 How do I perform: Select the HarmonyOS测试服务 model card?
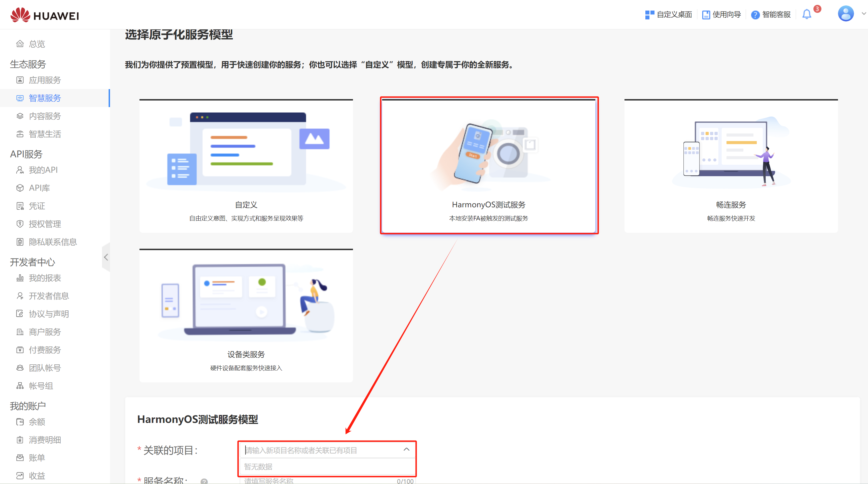[x=488, y=166]
